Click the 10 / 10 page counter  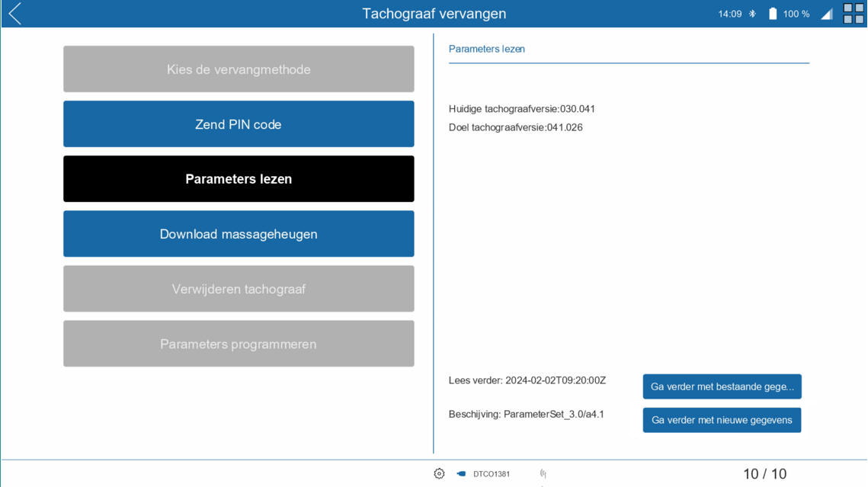pyautogui.click(x=764, y=474)
